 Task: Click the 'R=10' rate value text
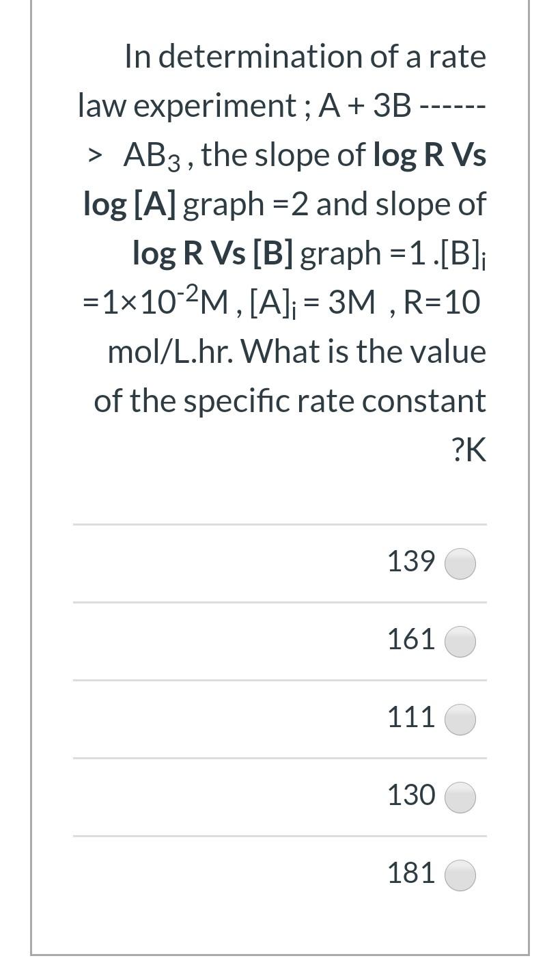tap(442, 303)
